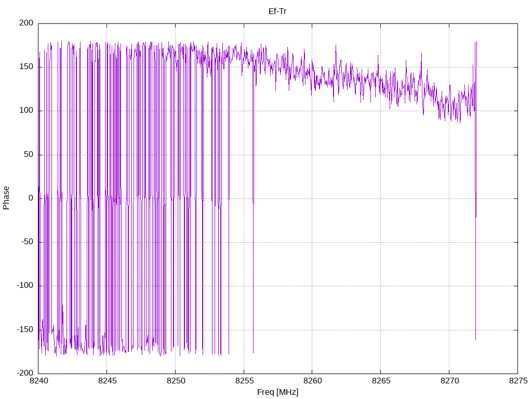Screen dimensions: 532x399
Task: Click the lone vertical spike just past 8255 MHz
Action: [253, 204]
